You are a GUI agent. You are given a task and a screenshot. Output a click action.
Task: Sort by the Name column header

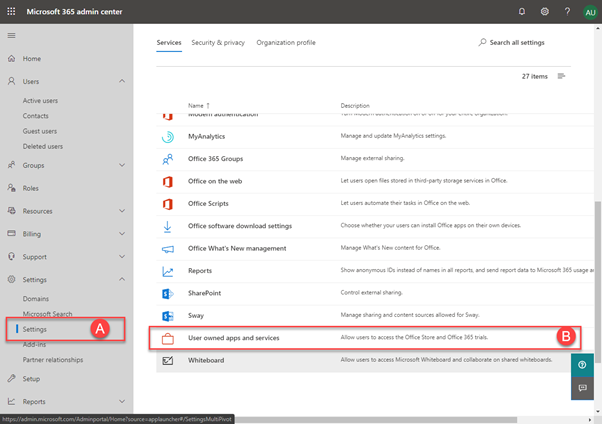pyautogui.click(x=198, y=106)
